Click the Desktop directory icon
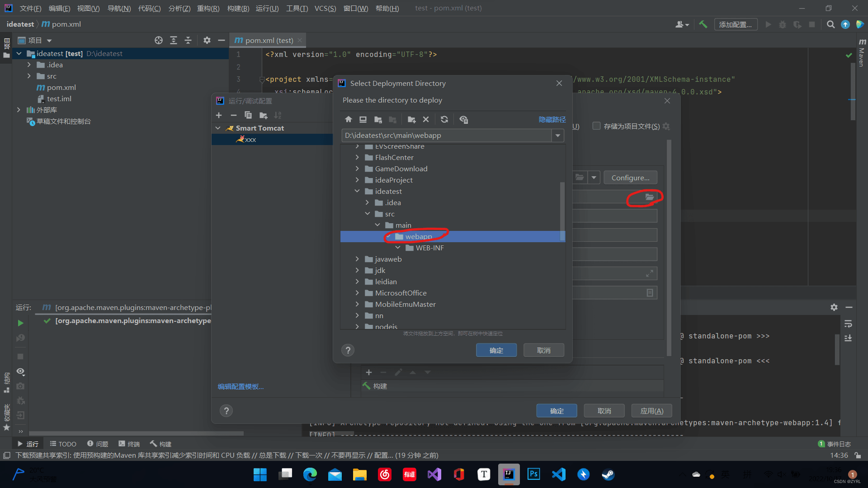 (x=363, y=120)
